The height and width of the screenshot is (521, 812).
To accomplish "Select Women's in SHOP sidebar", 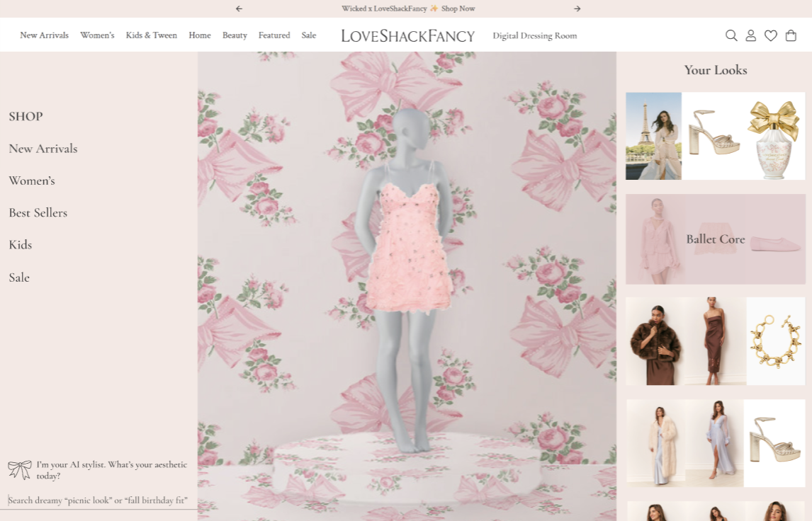I will tap(32, 181).
